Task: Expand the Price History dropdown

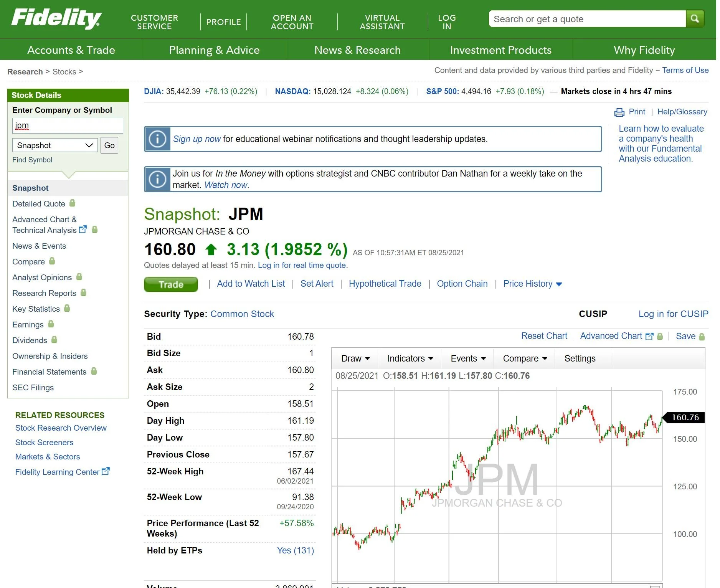Action: tap(532, 284)
